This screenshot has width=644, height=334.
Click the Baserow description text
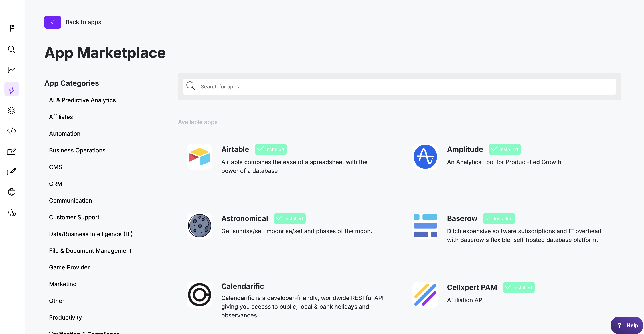524,236
